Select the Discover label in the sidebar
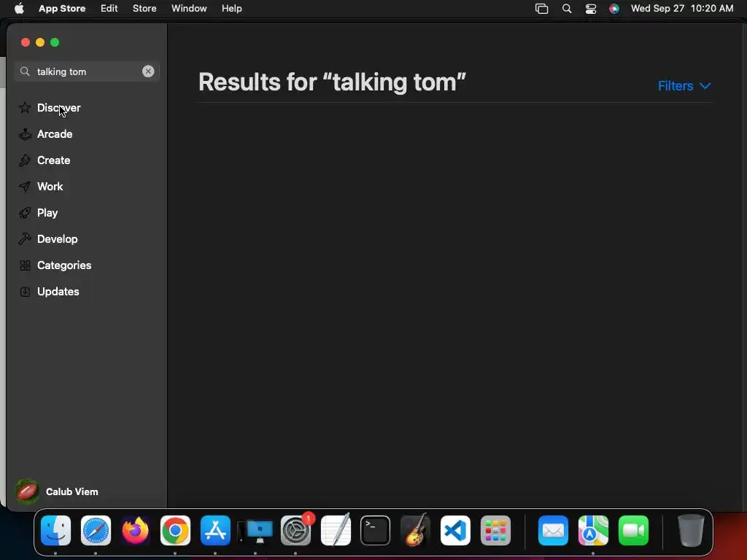This screenshot has height=560, width=747. (58, 108)
